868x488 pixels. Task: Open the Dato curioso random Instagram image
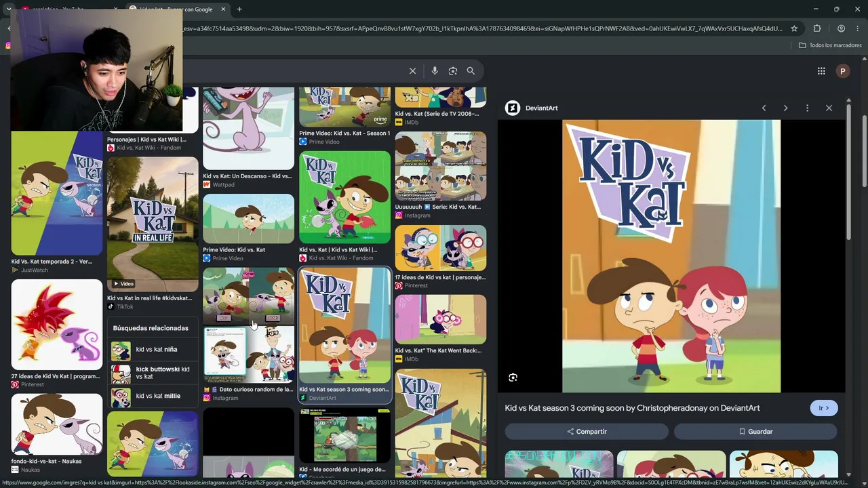tap(248, 326)
